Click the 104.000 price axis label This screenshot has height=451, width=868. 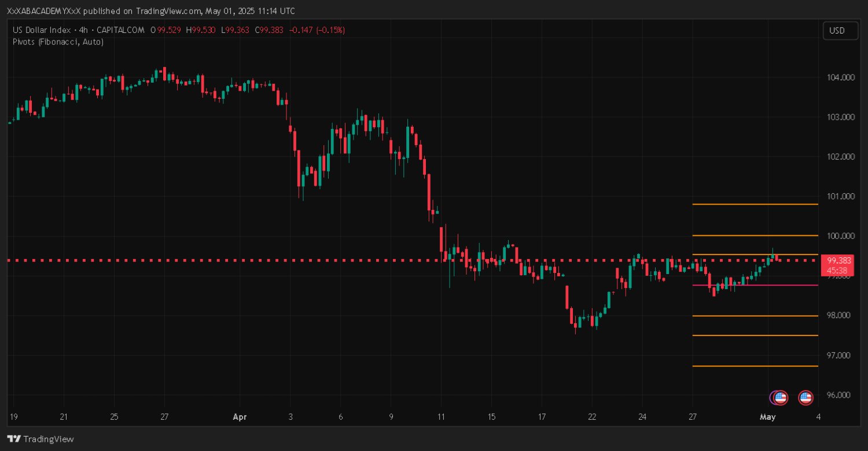point(839,77)
